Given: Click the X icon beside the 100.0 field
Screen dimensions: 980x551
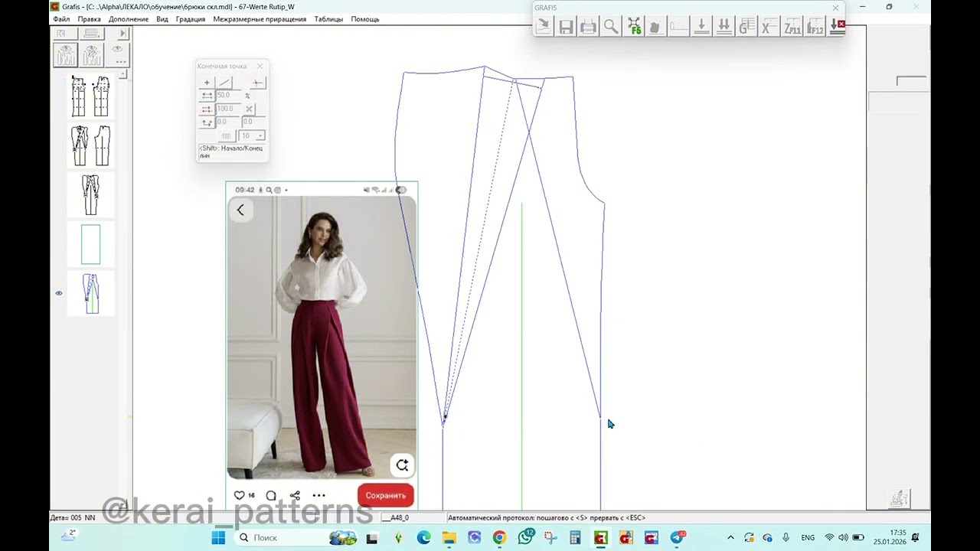Looking at the screenshot, I should [249, 109].
